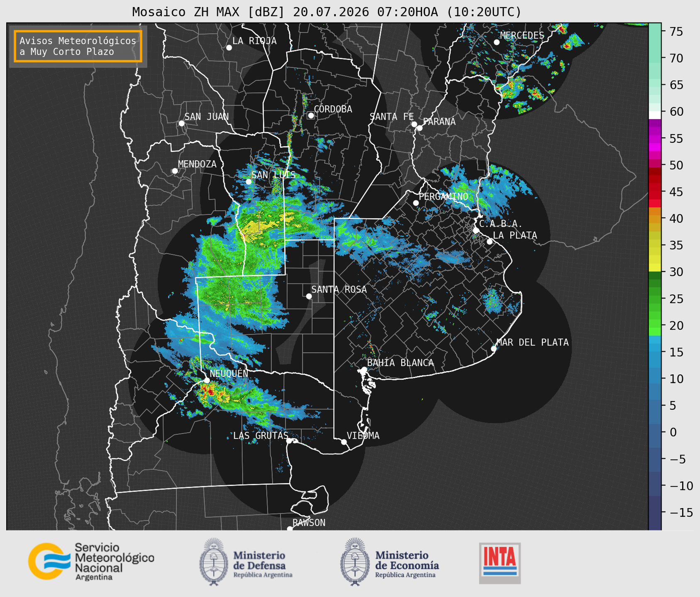Click the Ministerio de Defensa emblem
Screen dimensions: 700x597
coord(213,562)
